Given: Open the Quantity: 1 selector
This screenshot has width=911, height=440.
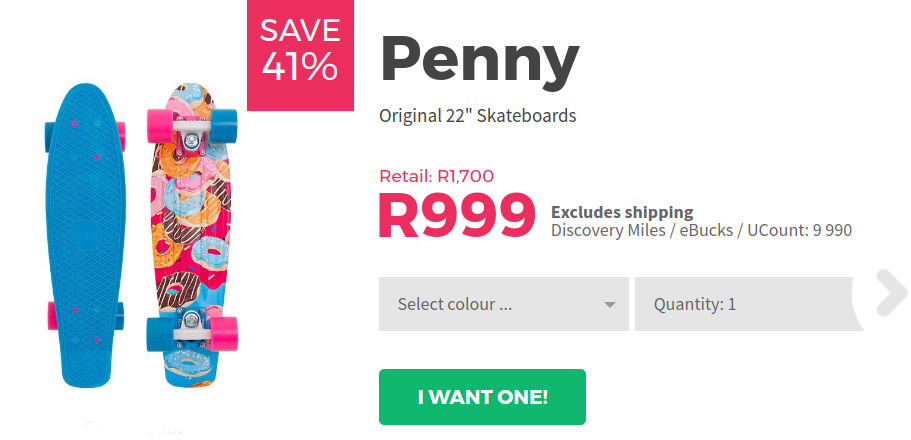Looking at the screenshot, I should point(748,304).
